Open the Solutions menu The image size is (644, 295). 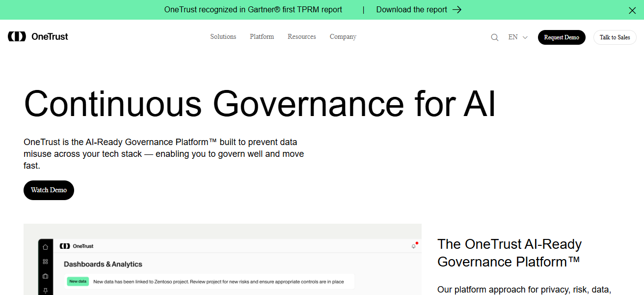point(223,37)
